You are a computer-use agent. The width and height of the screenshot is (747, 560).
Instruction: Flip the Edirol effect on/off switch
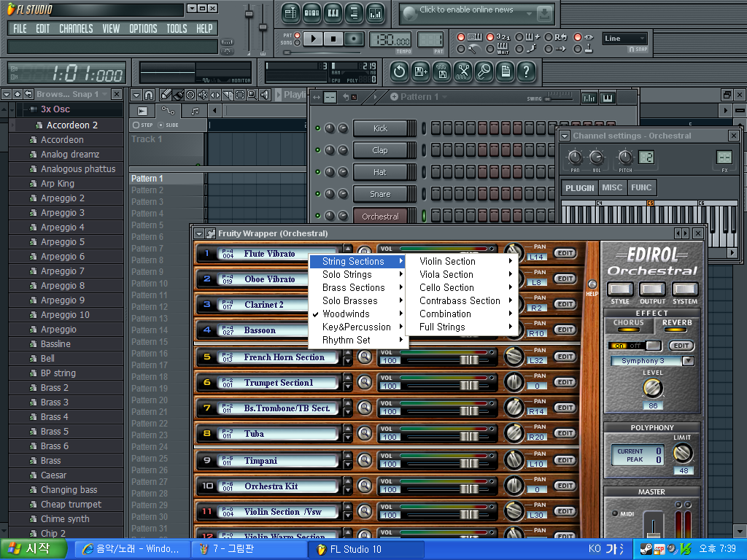pyautogui.click(x=635, y=346)
